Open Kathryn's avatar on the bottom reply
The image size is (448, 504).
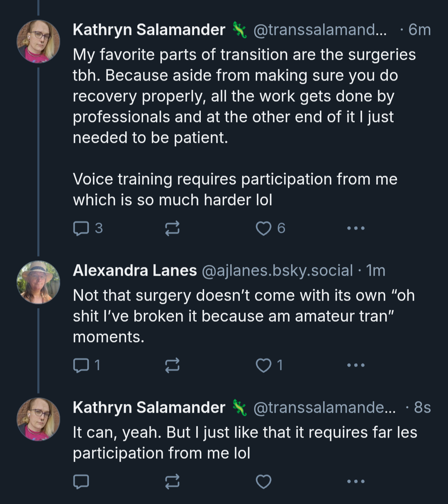[x=38, y=419]
